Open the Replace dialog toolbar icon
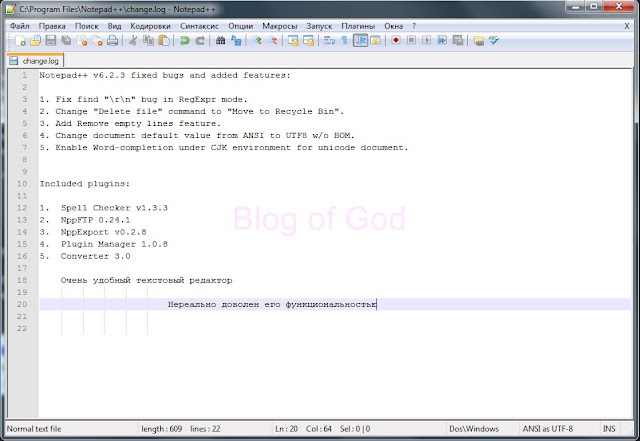Image resolution: width=640 pixels, height=441 pixels. point(236,40)
